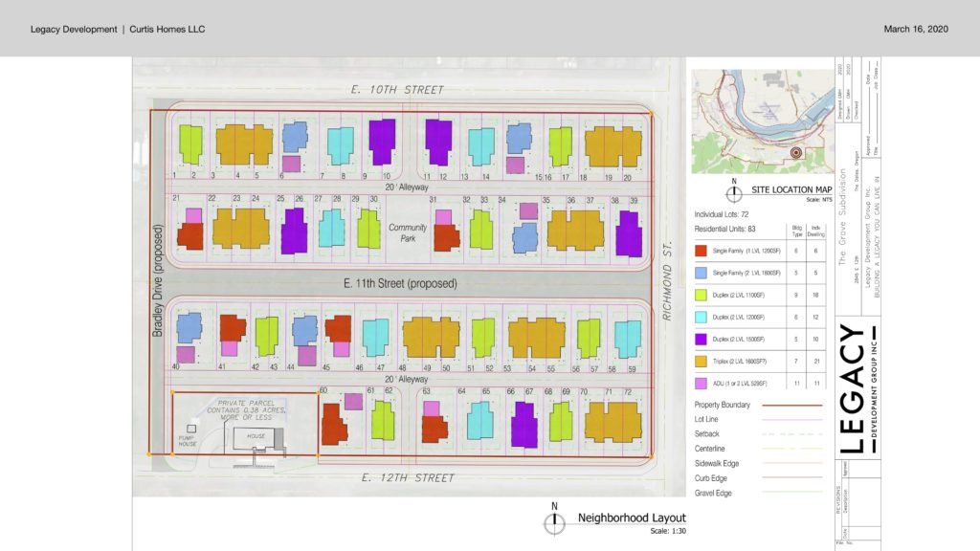Select the yellow-green Duplex 1100SF legend swatch
The width and height of the screenshot is (980, 551).
(x=701, y=295)
